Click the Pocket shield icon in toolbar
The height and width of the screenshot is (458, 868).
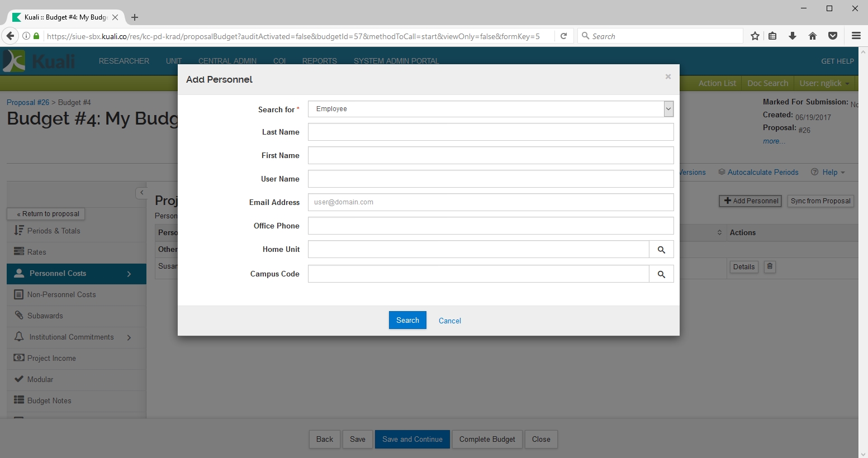click(x=833, y=36)
